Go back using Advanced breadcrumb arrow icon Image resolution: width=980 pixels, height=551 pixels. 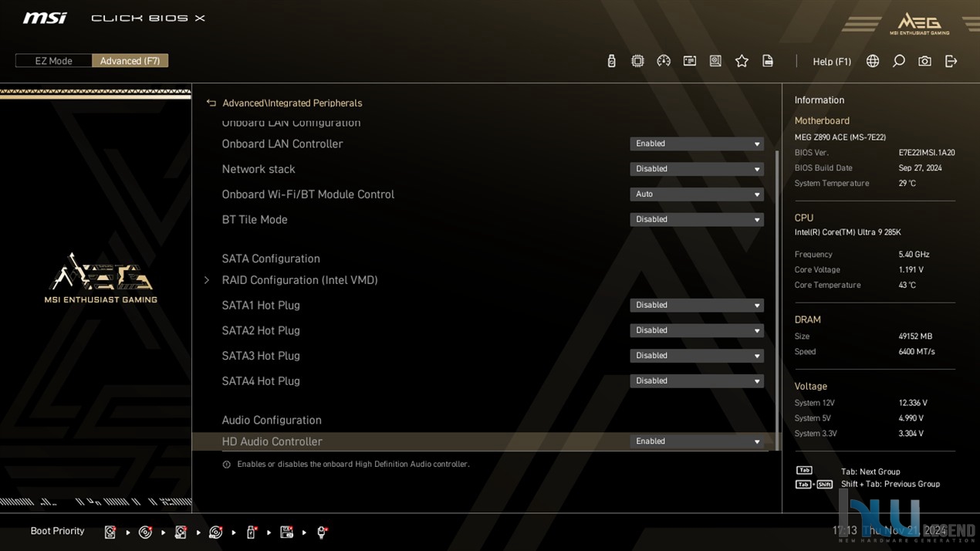coord(211,103)
